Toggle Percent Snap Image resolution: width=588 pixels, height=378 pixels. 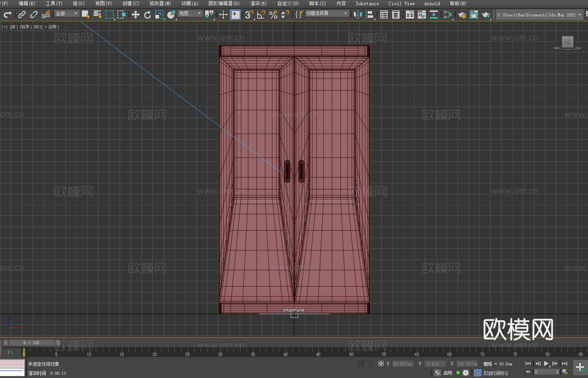click(273, 14)
